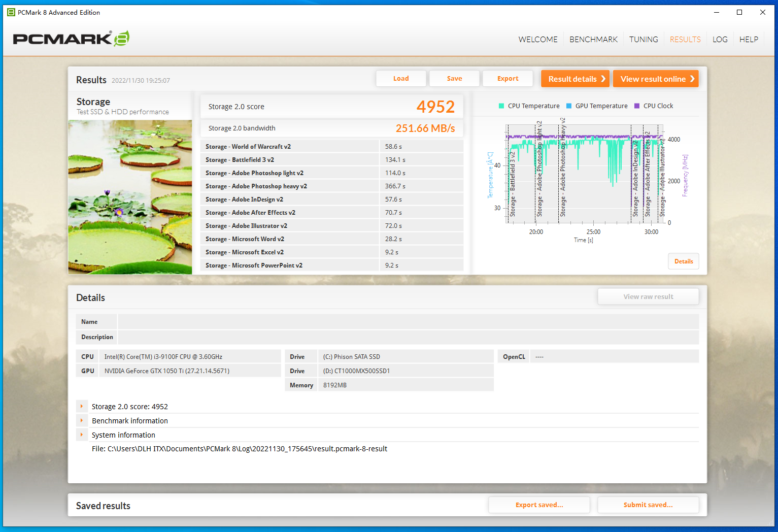Click the CPU Clock legend swatch
Image resolution: width=778 pixels, height=532 pixels.
click(637, 106)
